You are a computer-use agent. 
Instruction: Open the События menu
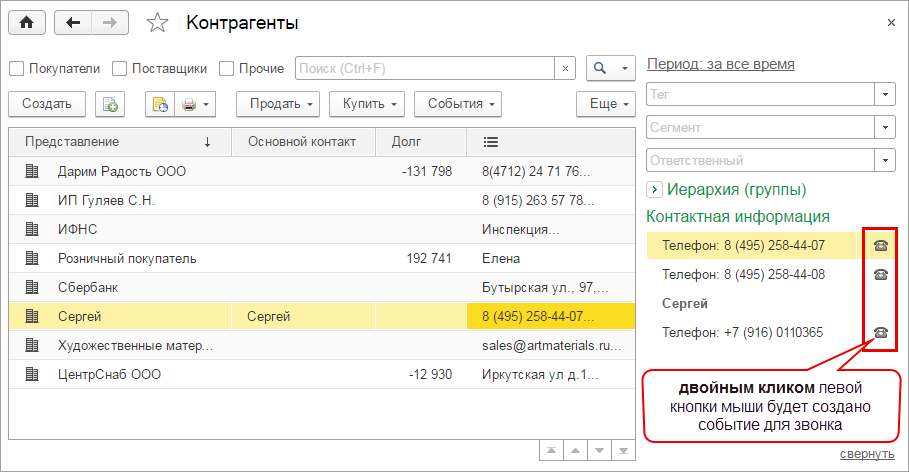[x=461, y=104]
